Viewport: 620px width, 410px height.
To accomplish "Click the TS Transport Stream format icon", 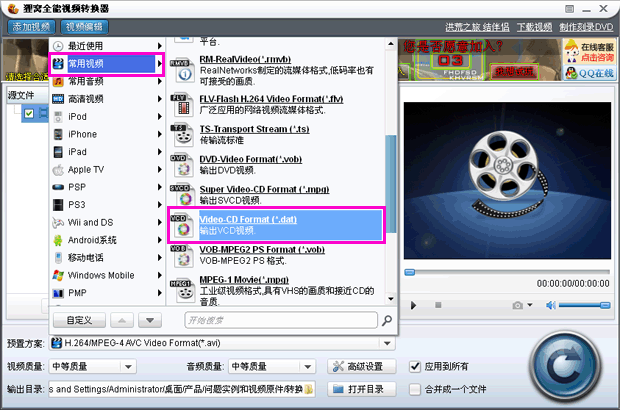I will (181, 134).
